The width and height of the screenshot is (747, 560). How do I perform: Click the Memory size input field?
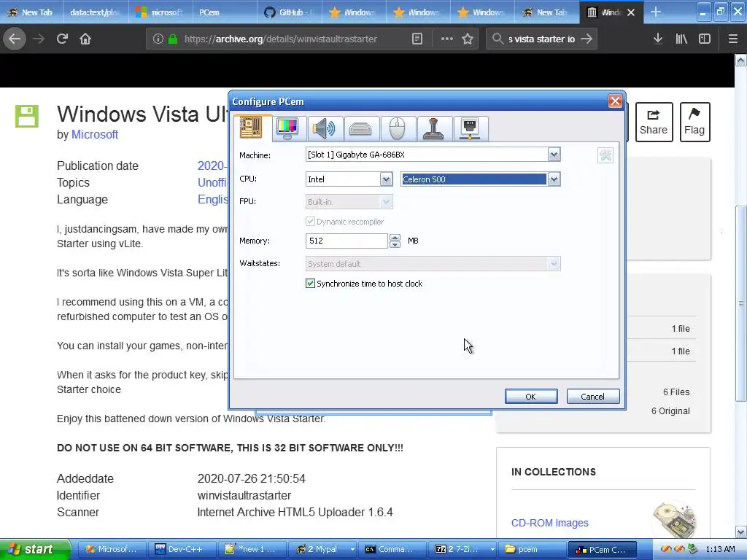pyautogui.click(x=347, y=241)
